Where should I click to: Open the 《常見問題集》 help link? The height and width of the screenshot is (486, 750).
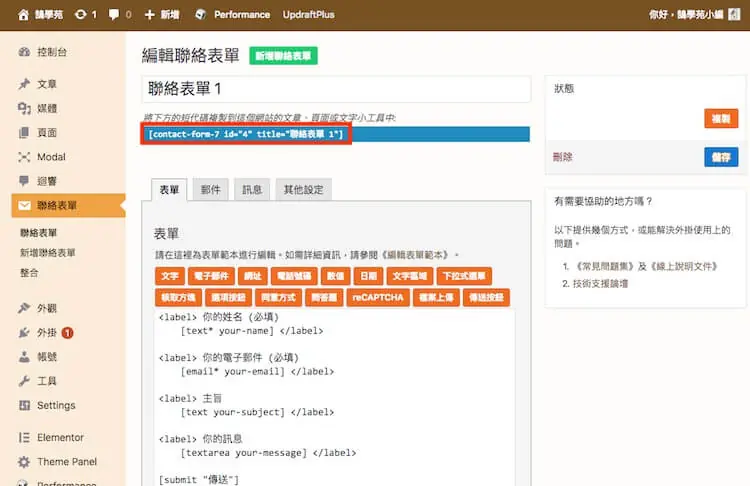[x=605, y=266]
